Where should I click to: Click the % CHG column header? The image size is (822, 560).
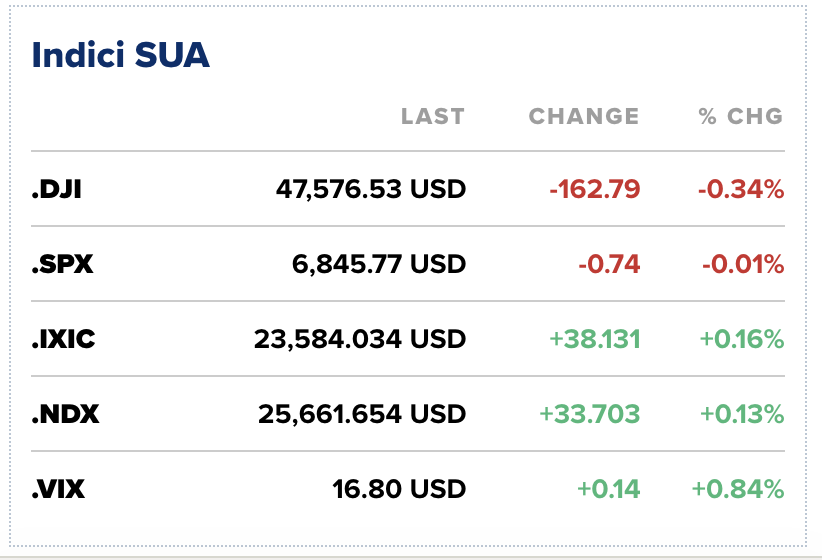pyautogui.click(x=740, y=117)
